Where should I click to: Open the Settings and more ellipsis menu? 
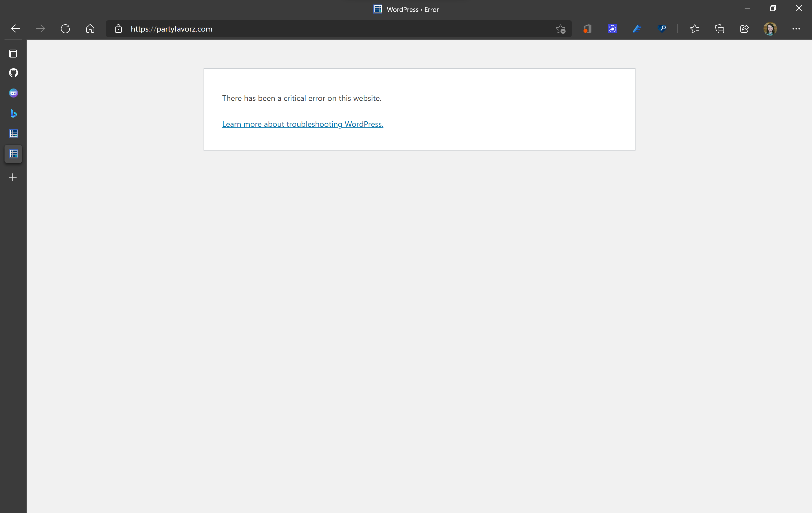point(796,29)
